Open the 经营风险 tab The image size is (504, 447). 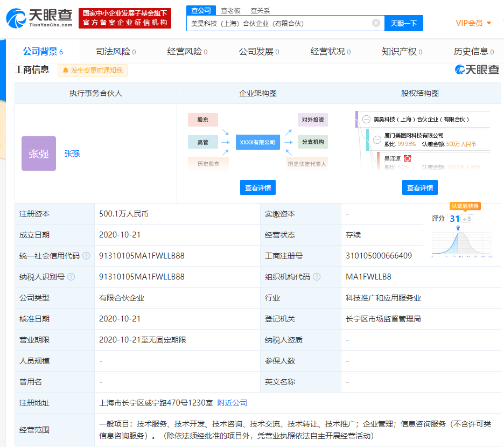(x=187, y=52)
